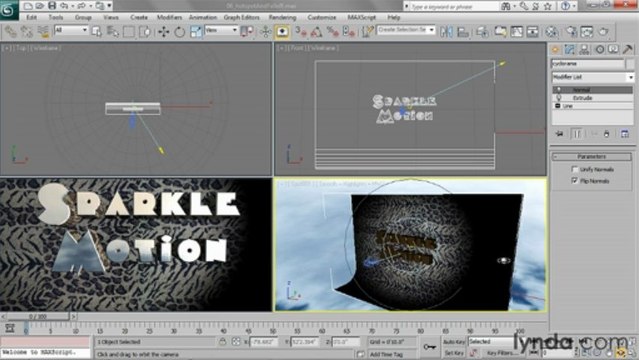This screenshot has width=639, height=360.
Task: Toggle the Angle Snap button
Action: pyautogui.click(x=317, y=31)
